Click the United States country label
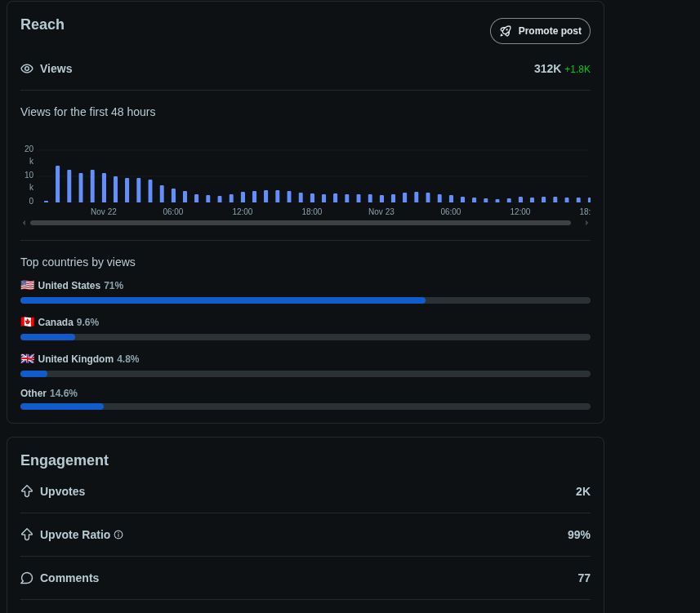Screen dimensions: 700x613 pos(69,285)
